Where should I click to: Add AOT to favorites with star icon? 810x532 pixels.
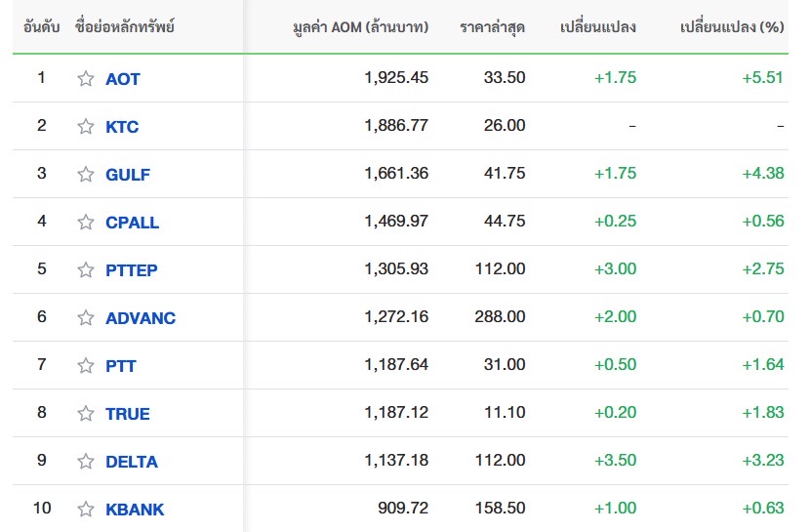tap(86, 78)
